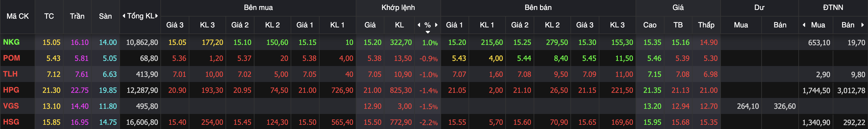
Task: Open NKG stock symbol
Action: tap(11, 42)
